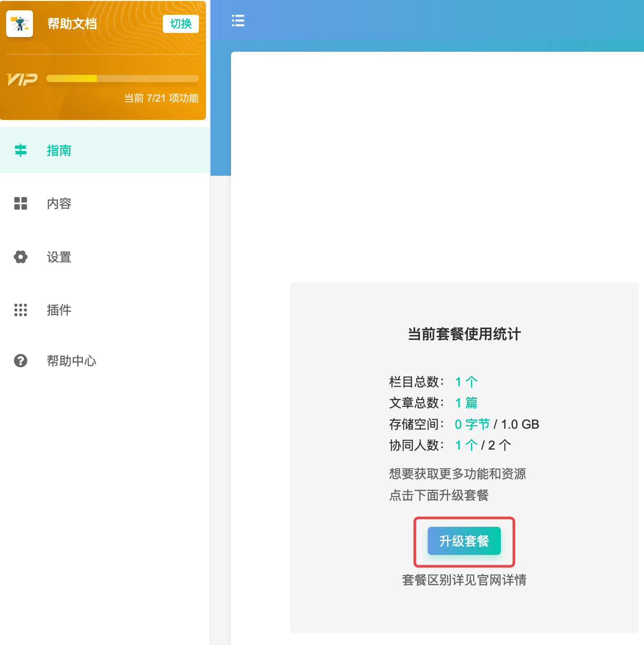Click the 当前套餐使用统计 heading
This screenshot has height=645, width=644.
(x=464, y=334)
